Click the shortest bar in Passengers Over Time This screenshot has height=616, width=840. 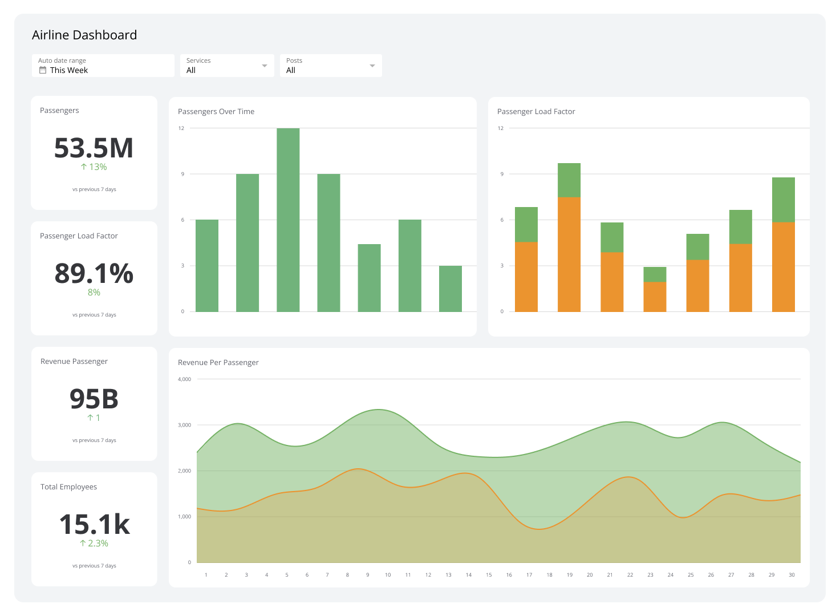[x=451, y=288]
